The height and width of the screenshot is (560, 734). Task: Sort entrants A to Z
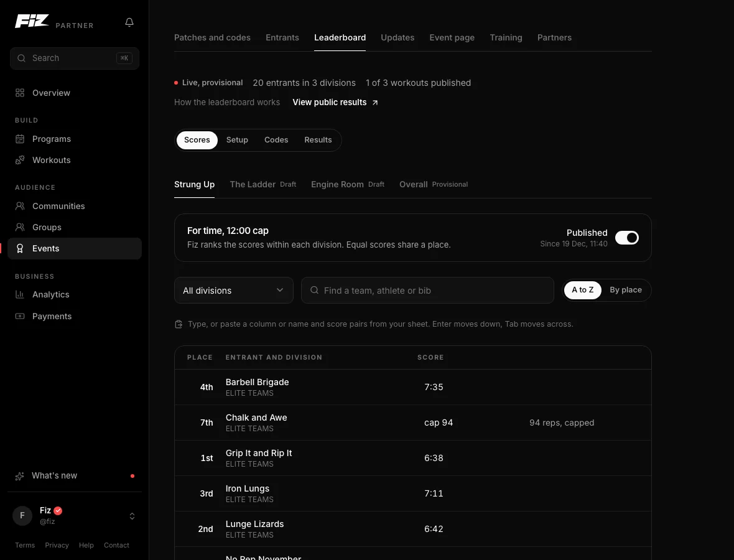click(x=582, y=290)
